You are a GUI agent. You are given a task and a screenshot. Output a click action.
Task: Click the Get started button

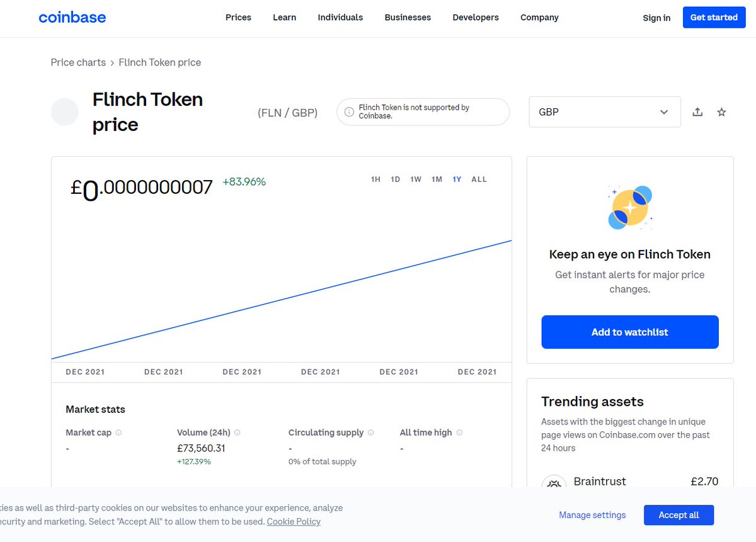point(714,18)
